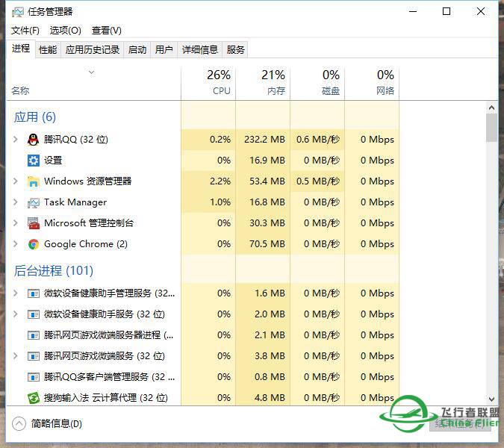The height and width of the screenshot is (448, 504).
Task: Switch to the 应用历史记录 tab
Action: click(93, 50)
